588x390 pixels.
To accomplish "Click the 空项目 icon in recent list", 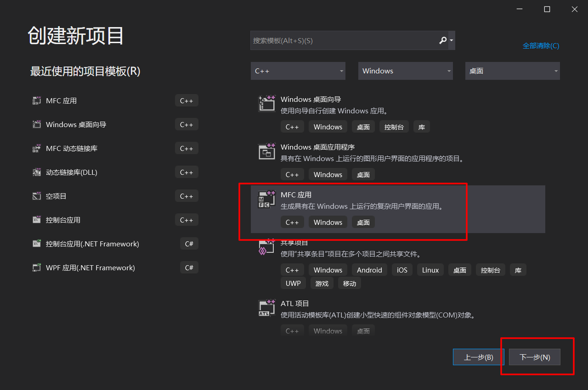I will coord(37,196).
